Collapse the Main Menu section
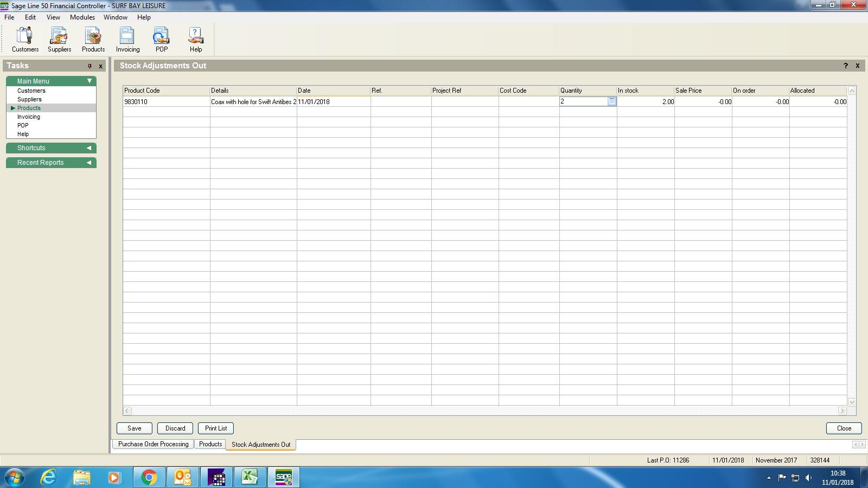This screenshot has width=868, height=488. pyautogui.click(x=90, y=81)
